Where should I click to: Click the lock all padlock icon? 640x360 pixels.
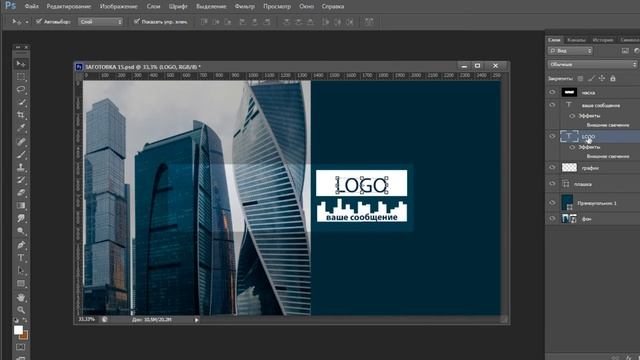pyautogui.click(x=613, y=78)
